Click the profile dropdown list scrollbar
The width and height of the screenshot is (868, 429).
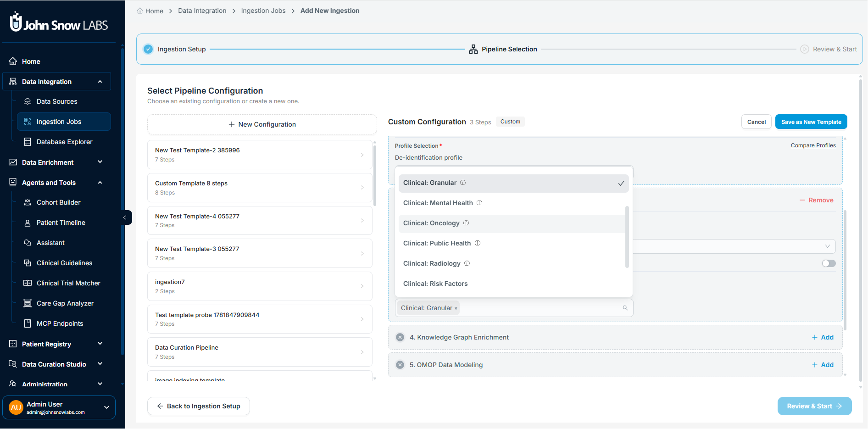pos(627,237)
